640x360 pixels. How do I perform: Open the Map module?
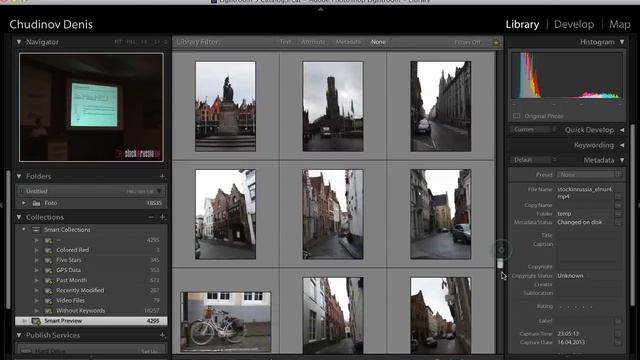(620, 24)
